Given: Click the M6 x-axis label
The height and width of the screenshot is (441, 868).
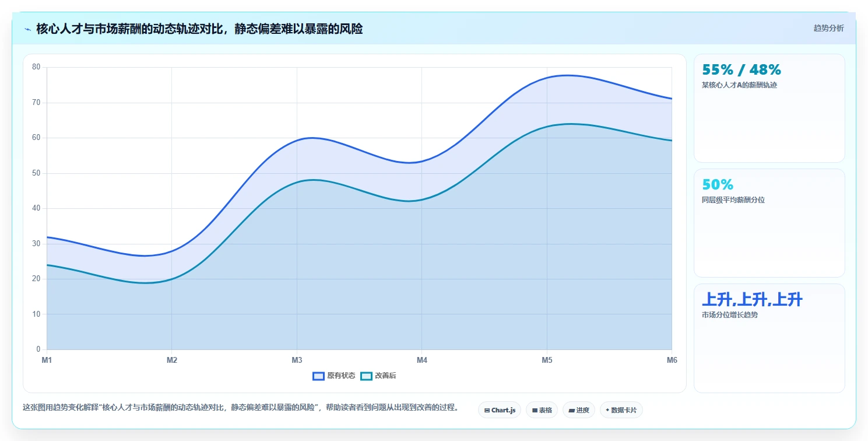Looking at the screenshot, I should pos(672,360).
